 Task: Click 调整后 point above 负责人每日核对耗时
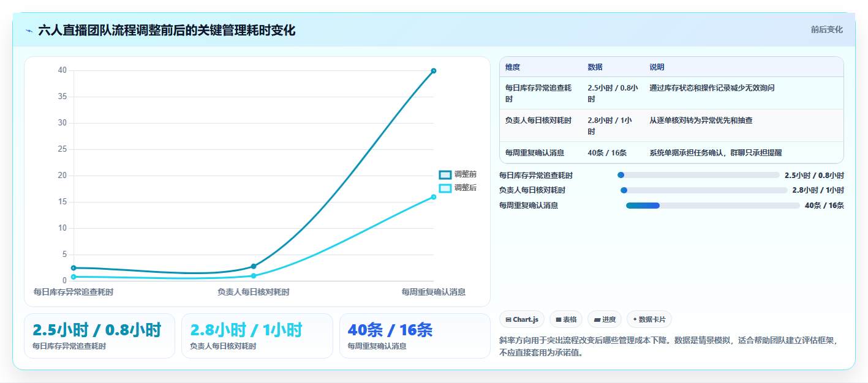point(254,276)
